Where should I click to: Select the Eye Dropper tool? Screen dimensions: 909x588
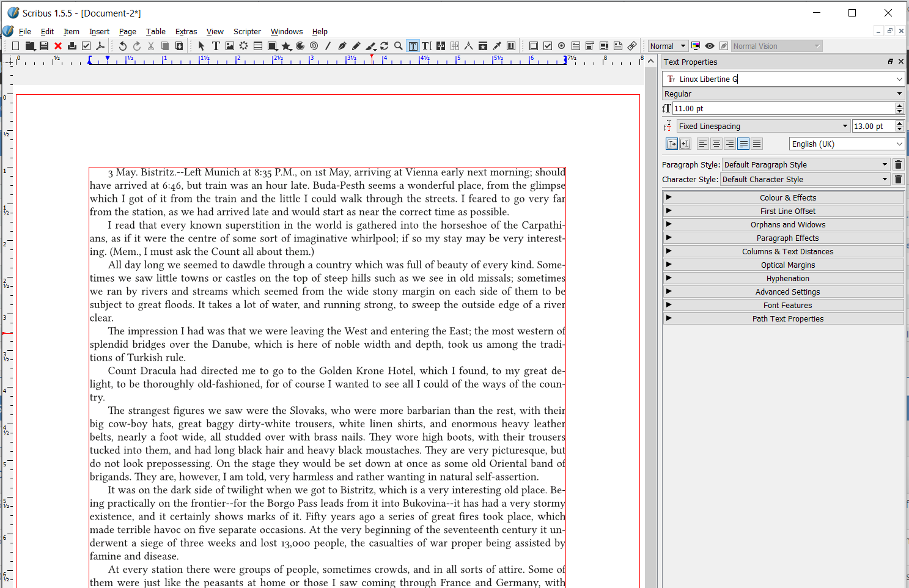click(497, 46)
